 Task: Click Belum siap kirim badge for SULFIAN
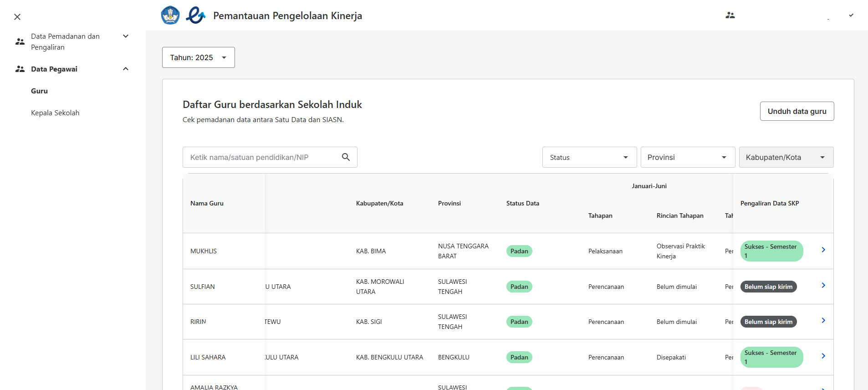(x=769, y=287)
